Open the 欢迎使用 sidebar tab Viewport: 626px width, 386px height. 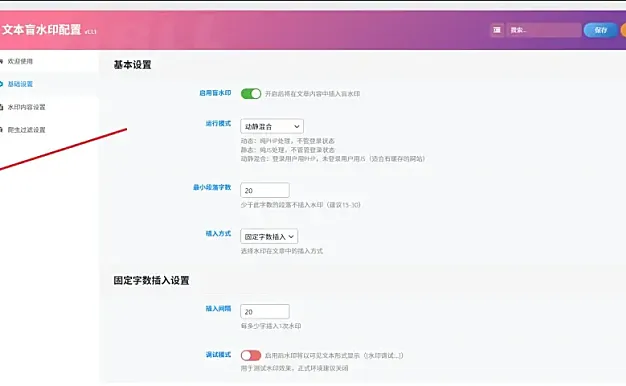[x=20, y=61]
